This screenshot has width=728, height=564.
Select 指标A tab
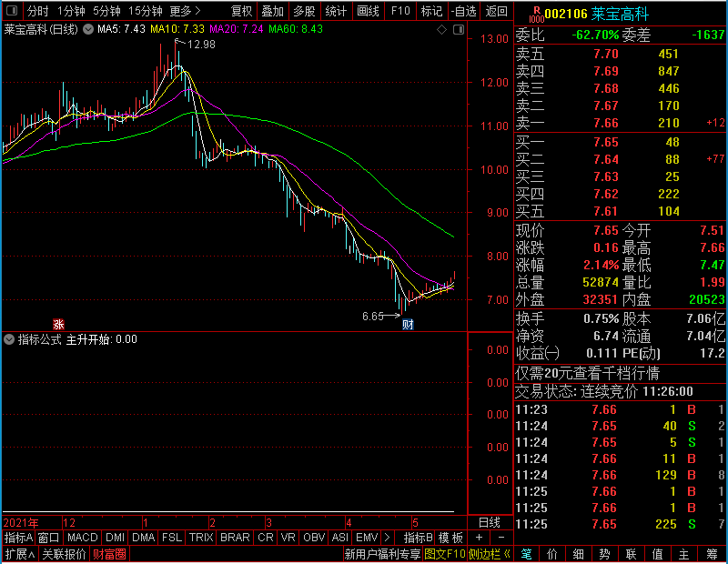point(18,538)
